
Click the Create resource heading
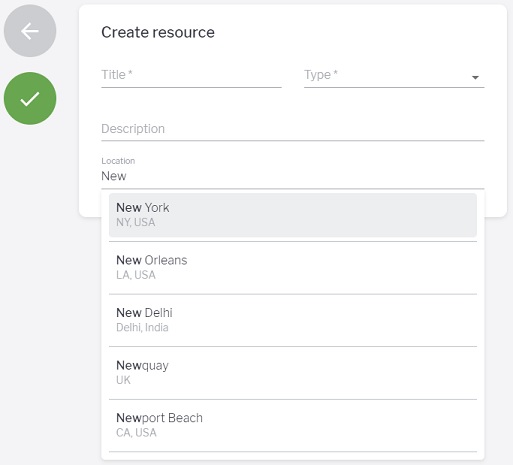tap(158, 33)
